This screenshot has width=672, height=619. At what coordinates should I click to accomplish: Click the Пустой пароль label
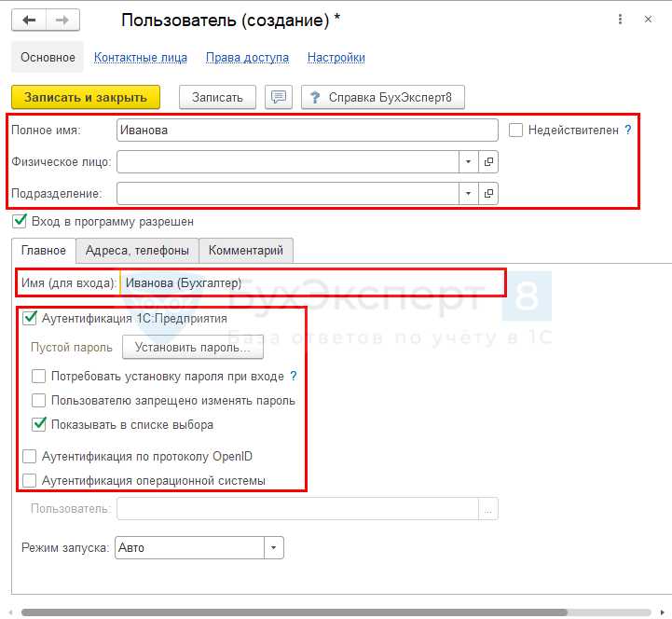click(71, 347)
